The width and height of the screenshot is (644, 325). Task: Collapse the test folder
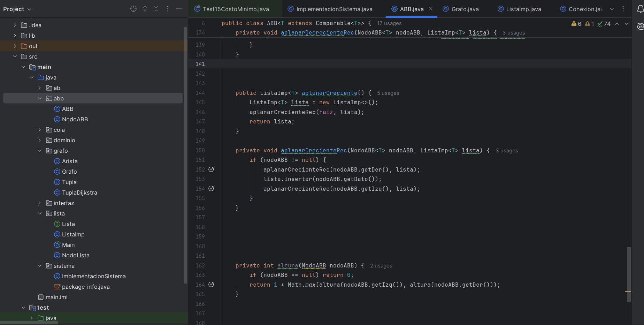23,308
